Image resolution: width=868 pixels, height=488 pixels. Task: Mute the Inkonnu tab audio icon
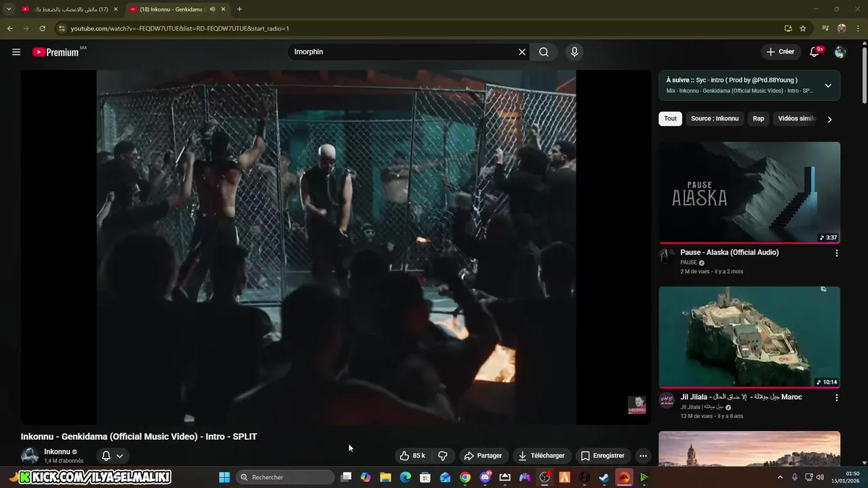tap(212, 9)
